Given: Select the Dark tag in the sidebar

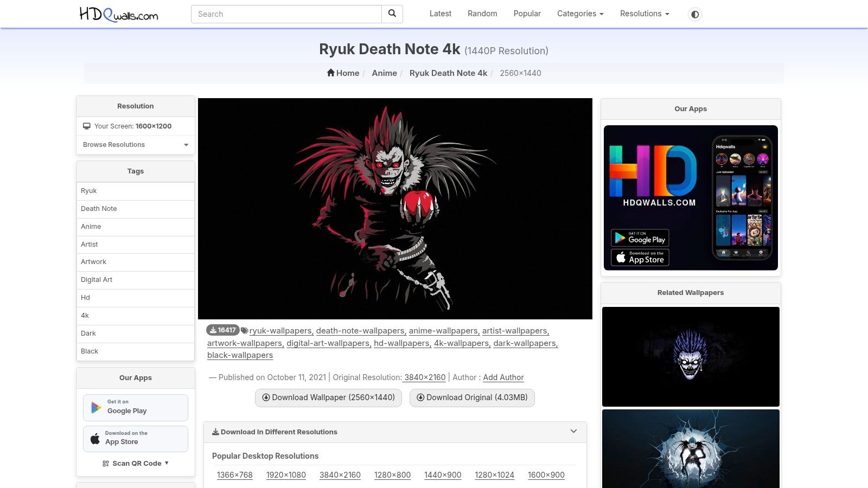Looking at the screenshot, I should click(x=136, y=333).
